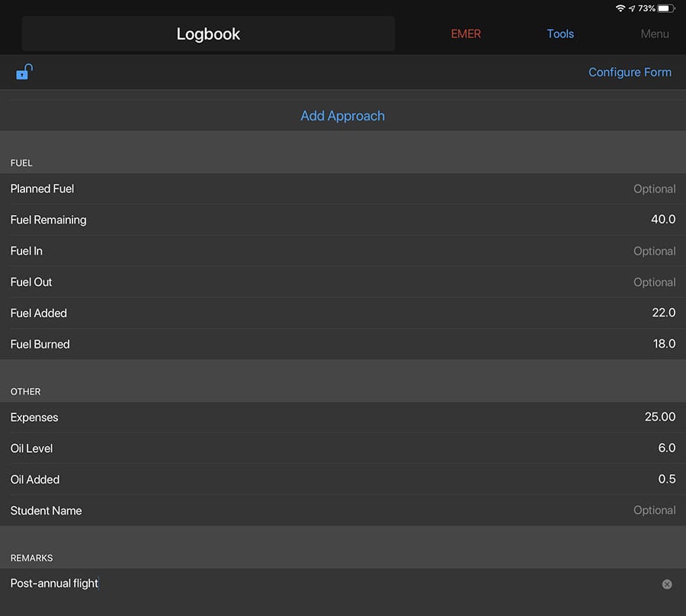Tap the OTHER section header
686x616 pixels.
[x=25, y=392]
